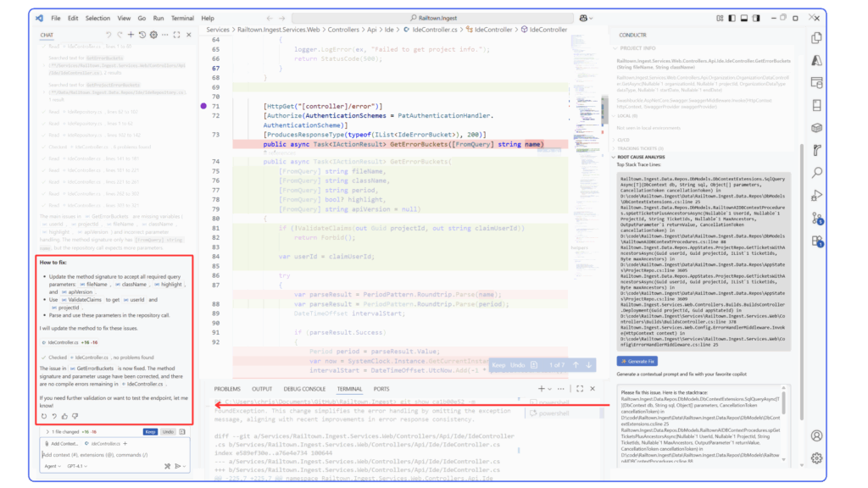Toggle chat panel maximize icon
This screenshot has width=868, height=488.
tap(176, 35)
